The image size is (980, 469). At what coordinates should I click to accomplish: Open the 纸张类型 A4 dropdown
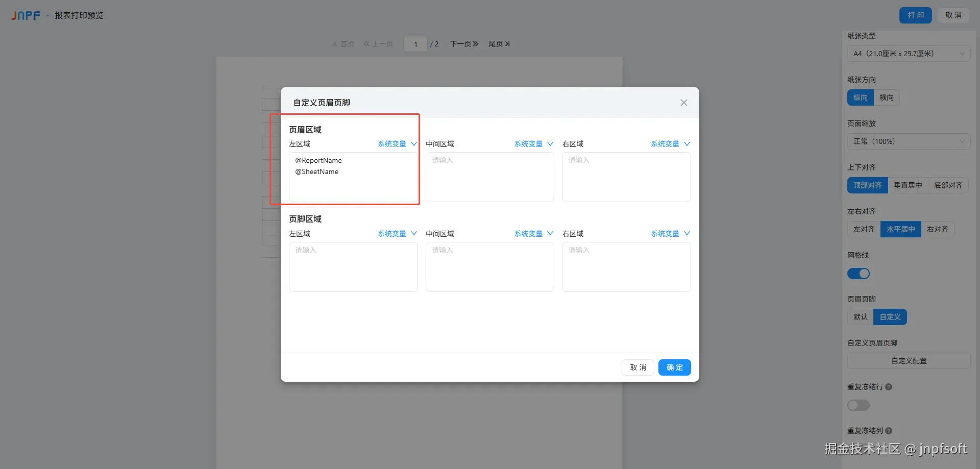pos(909,54)
